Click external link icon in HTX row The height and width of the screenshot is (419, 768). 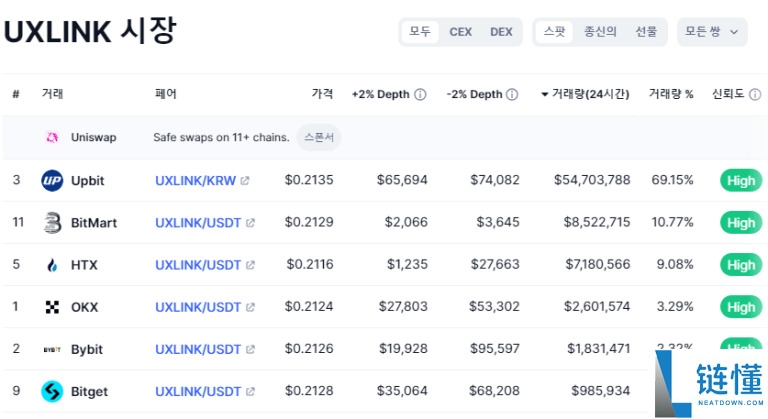tap(250, 265)
